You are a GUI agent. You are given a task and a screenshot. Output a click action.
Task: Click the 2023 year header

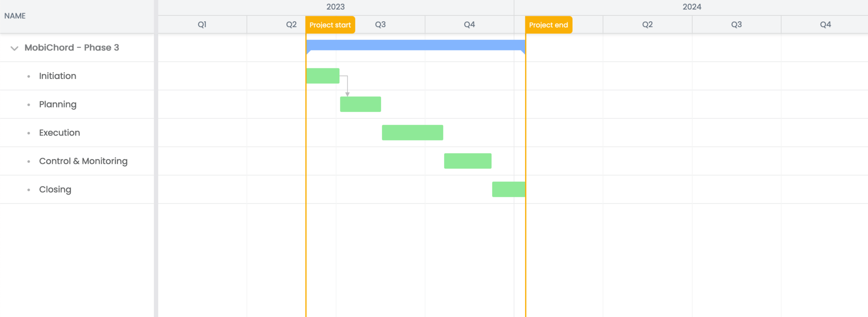coord(336,7)
